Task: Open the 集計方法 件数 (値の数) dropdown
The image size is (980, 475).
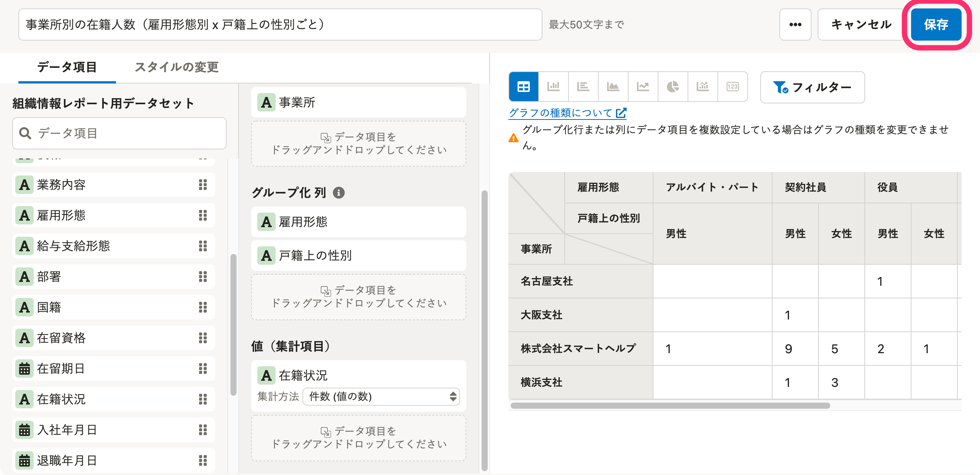Action: coord(381,396)
